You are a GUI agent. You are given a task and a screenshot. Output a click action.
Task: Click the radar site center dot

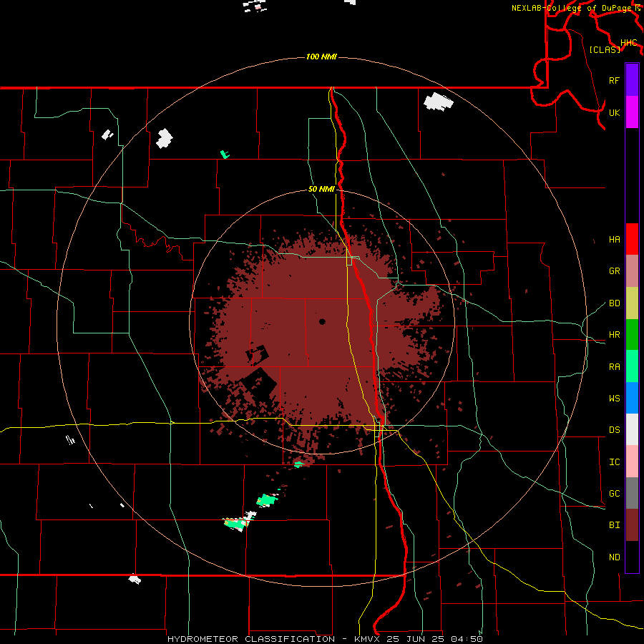pos(322,321)
